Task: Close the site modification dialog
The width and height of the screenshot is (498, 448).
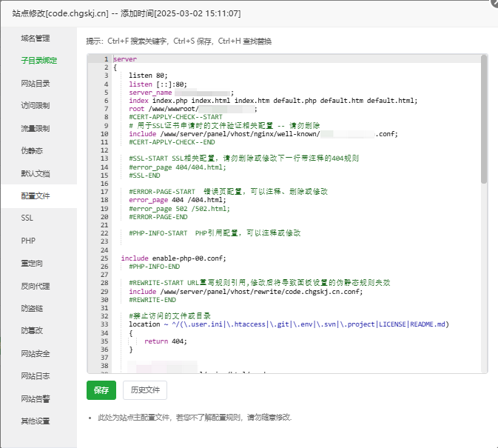Action: pyautogui.click(x=494, y=3)
